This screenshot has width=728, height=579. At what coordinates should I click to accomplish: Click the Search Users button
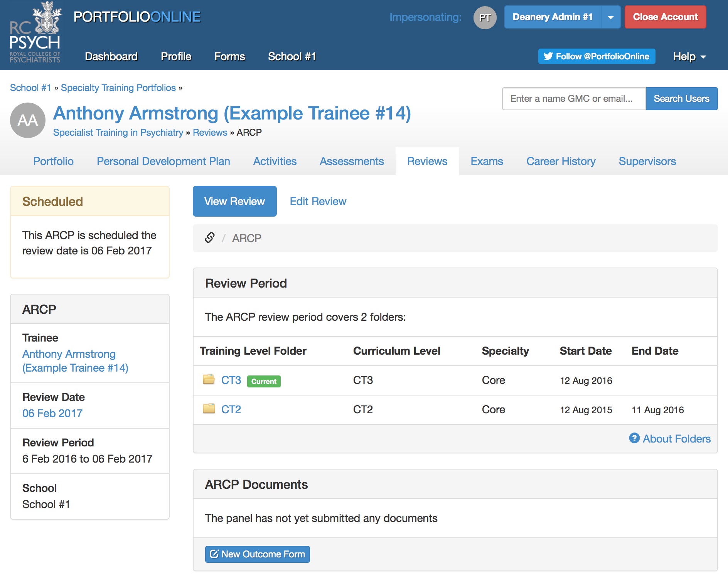pyautogui.click(x=681, y=99)
